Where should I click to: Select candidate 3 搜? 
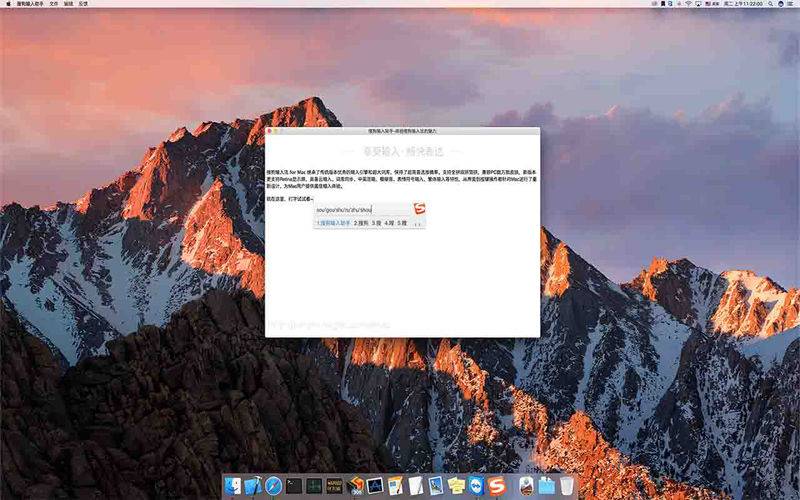(x=377, y=223)
